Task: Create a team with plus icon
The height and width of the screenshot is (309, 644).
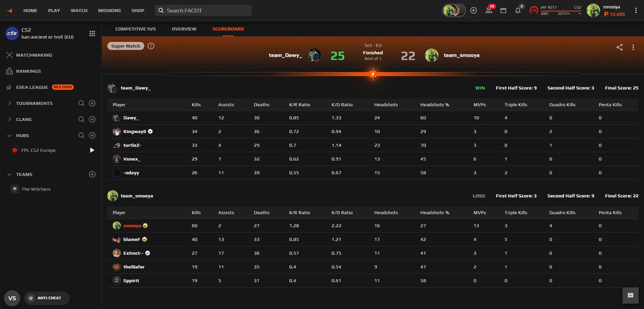Action: click(x=92, y=174)
